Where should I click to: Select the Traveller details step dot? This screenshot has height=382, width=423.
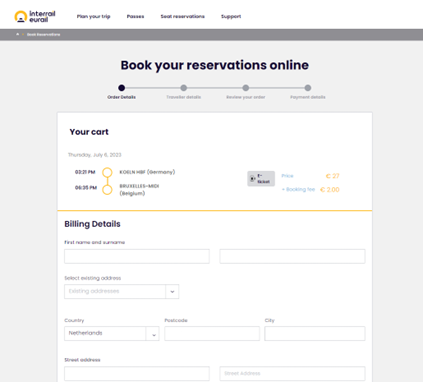(184, 88)
